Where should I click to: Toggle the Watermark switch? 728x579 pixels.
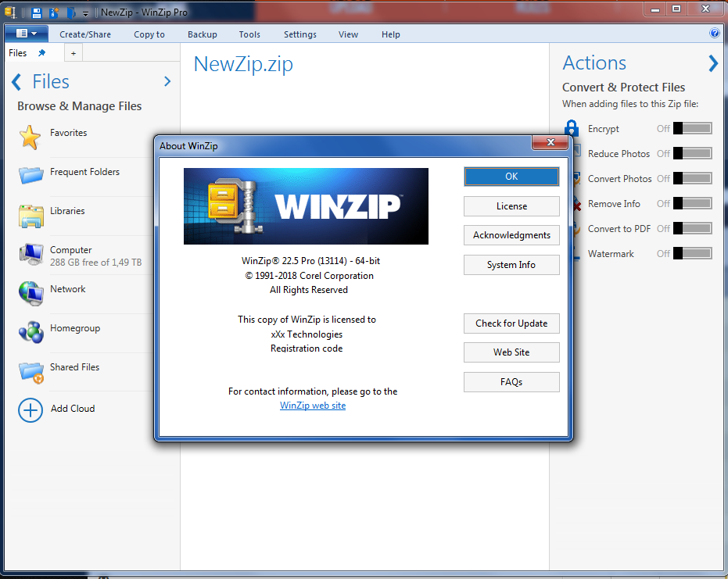click(692, 253)
